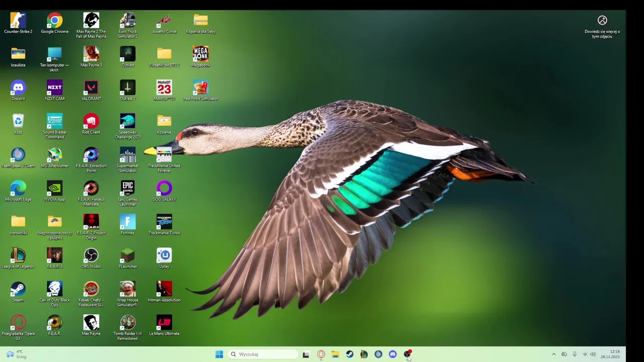644x362 pixels.
Task: Select the GOG GALAXY shortcut
Action: [164, 192]
